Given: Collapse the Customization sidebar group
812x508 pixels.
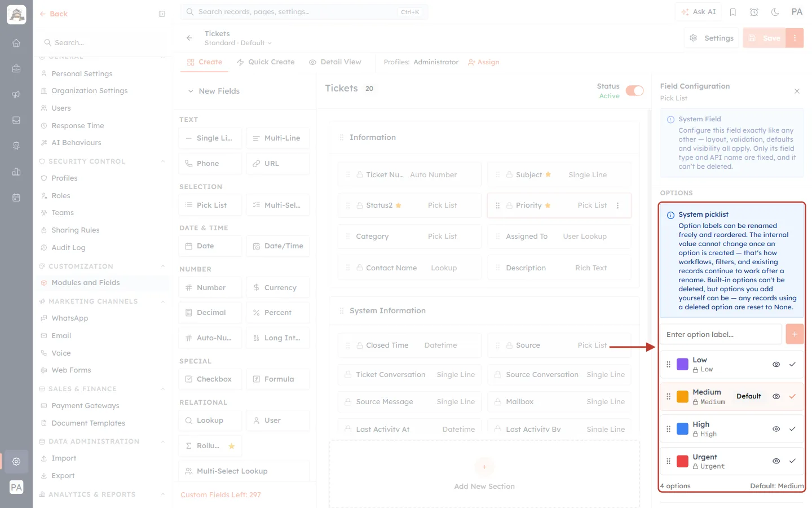Looking at the screenshot, I should click(162, 266).
